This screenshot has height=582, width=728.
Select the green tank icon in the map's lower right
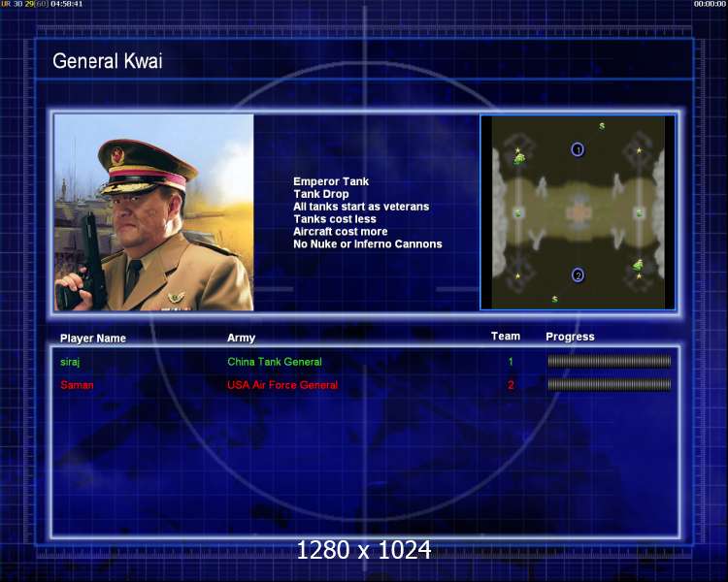(639, 265)
